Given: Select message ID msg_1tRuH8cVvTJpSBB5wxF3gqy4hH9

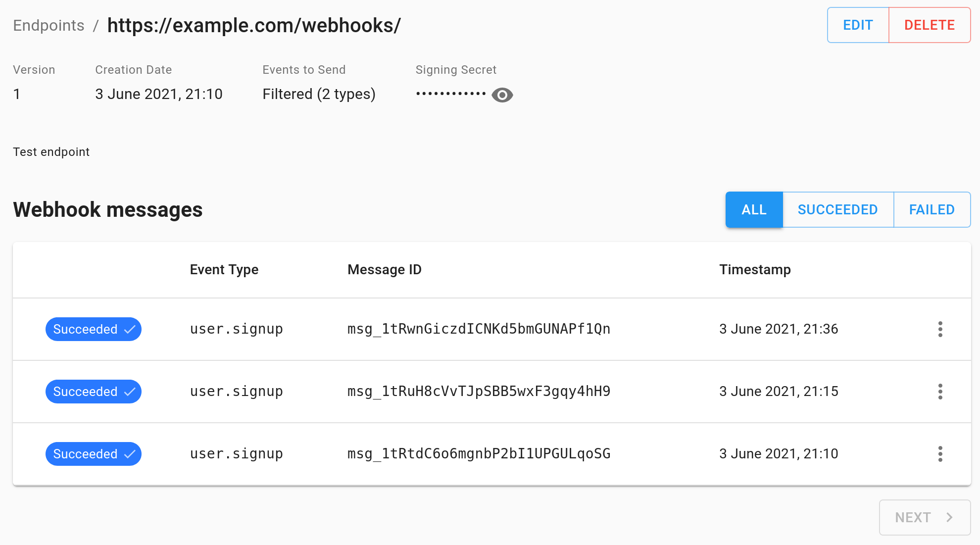Looking at the screenshot, I should click(x=479, y=392).
